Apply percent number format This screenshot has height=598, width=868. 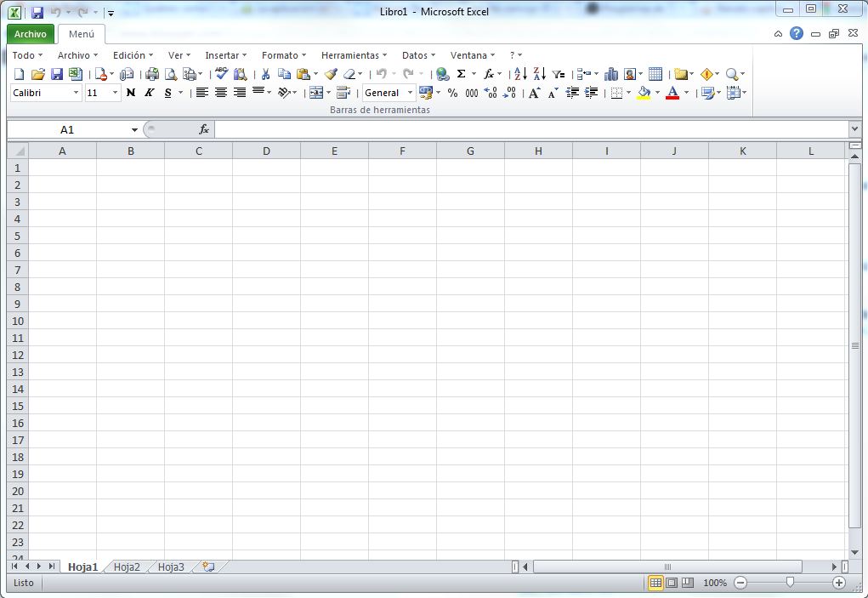click(x=452, y=93)
